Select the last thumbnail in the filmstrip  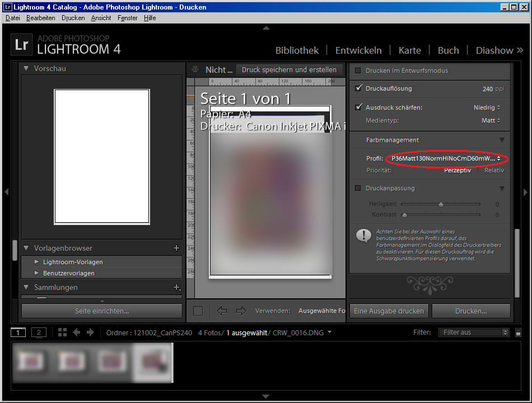coord(152,363)
